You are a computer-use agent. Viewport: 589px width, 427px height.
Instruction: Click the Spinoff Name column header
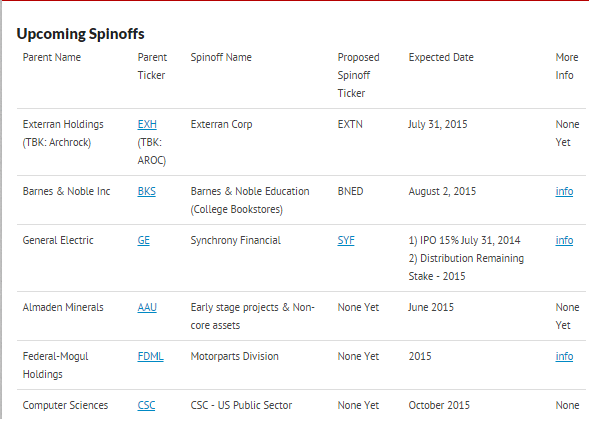221,57
